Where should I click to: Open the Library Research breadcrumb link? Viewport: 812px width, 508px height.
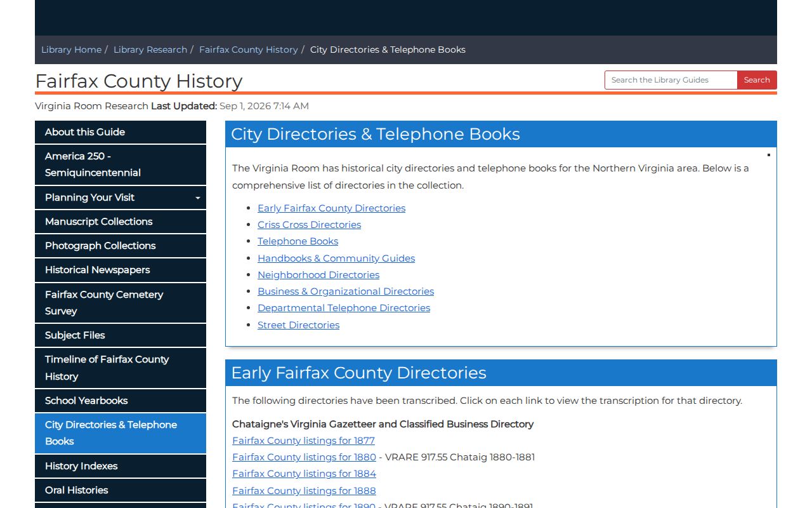pos(150,50)
